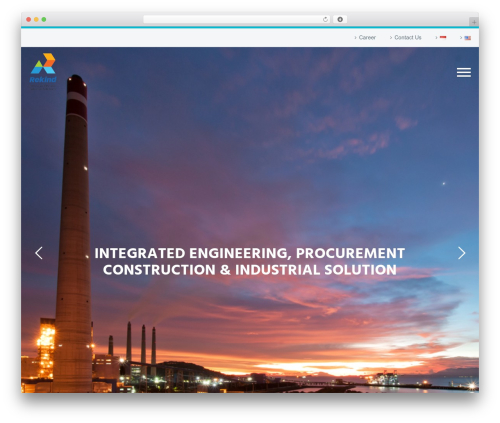The image size is (500, 423).
Task: Go to next slide arrow
Action: (x=462, y=253)
